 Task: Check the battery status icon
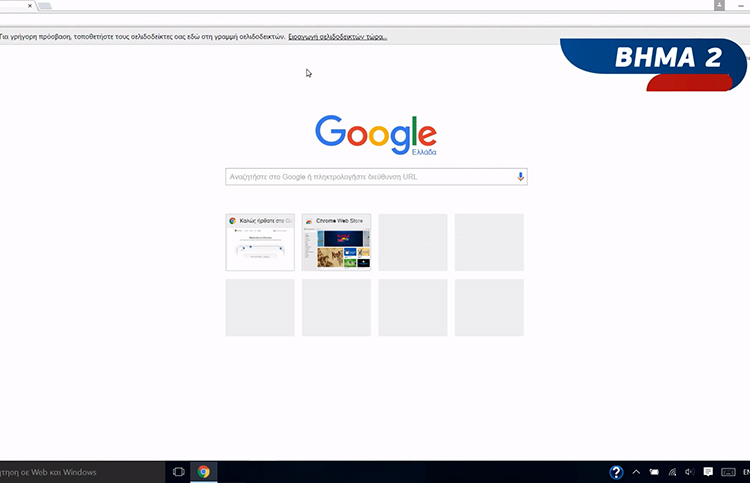tap(654, 472)
